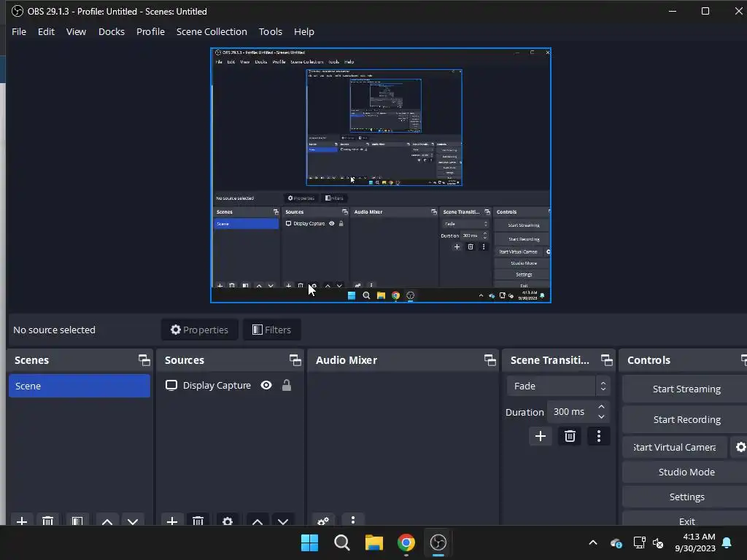Open Settings from Controls
The height and width of the screenshot is (560, 747).
coord(686,497)
